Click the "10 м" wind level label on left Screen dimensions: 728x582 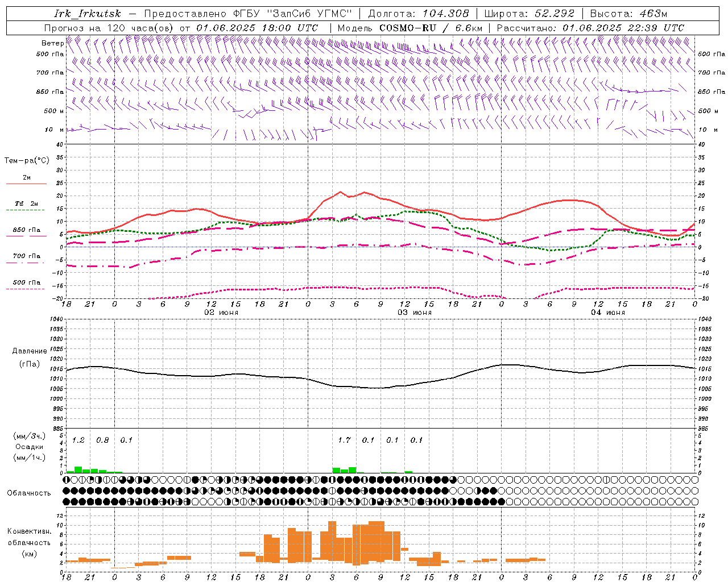55,130
